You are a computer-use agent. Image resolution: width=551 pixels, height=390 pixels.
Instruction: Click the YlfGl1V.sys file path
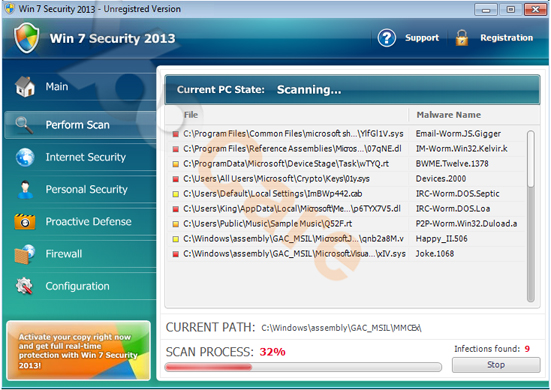click(x=293, y=134)
